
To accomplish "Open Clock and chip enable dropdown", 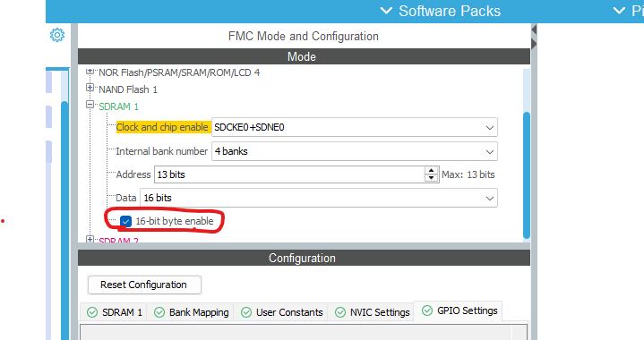I will pos(355,127).
